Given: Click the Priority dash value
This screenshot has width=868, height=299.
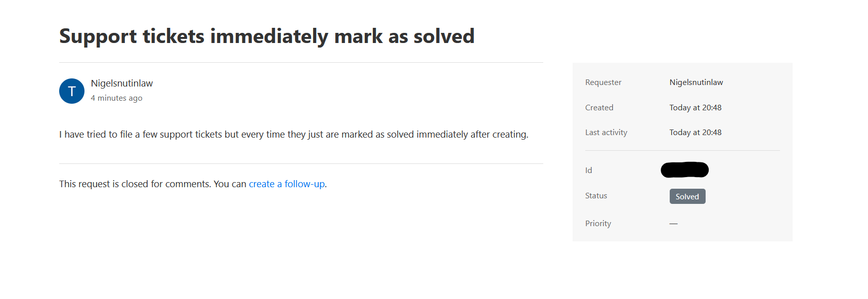Looking at the screenshot, I should click(673, 224).
